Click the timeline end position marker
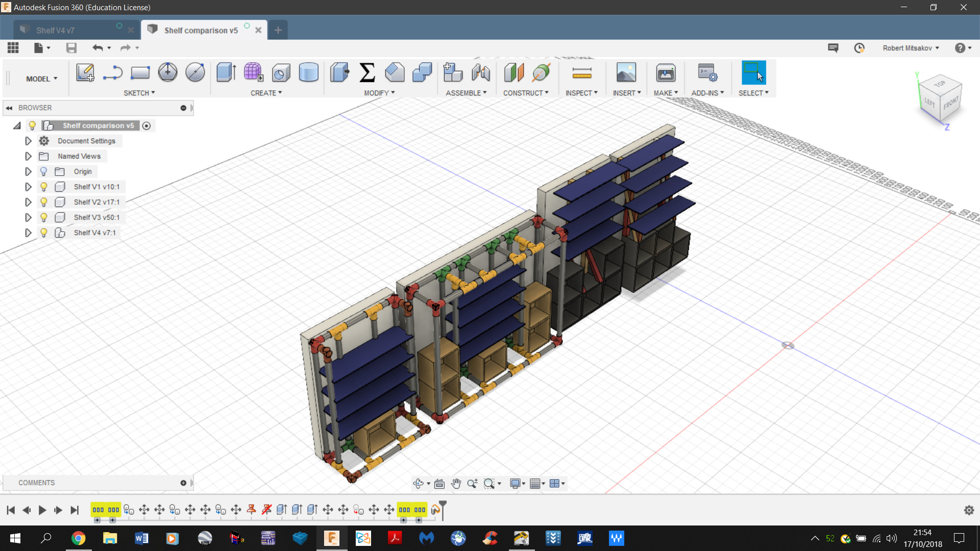 (443, 510)
